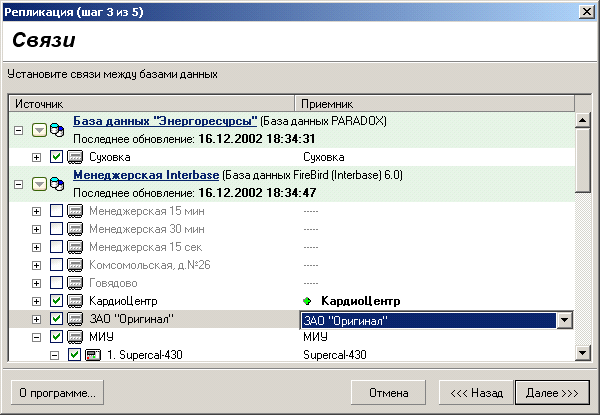Click the receiver cell Supercal-430
This screenshot has height=415, width=600.
(x=335, y=355)
